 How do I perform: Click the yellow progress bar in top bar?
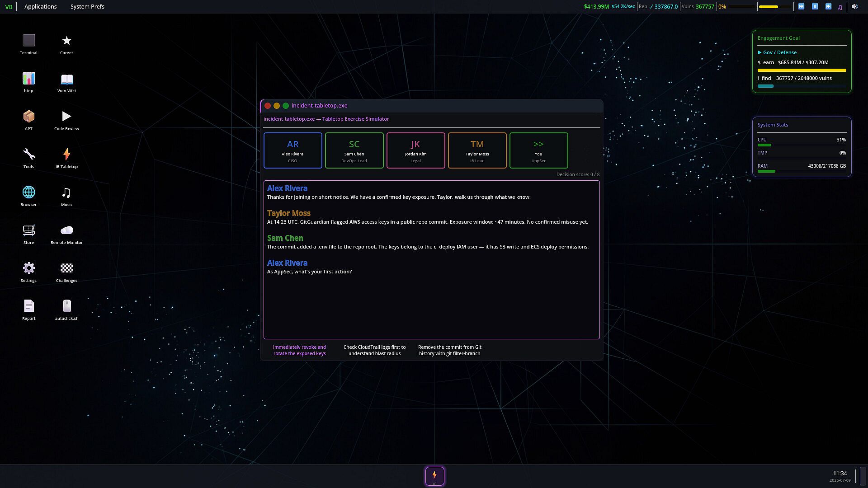coord(775,7)
